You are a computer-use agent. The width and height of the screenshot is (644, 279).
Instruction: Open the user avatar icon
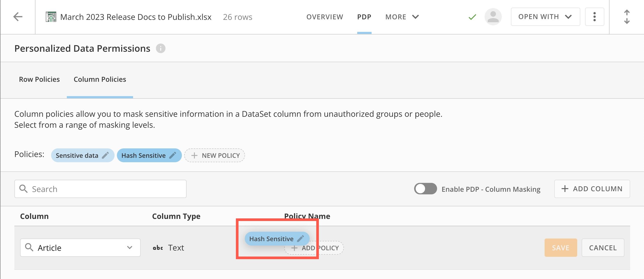pyautogui.click(x=493, y=17)
